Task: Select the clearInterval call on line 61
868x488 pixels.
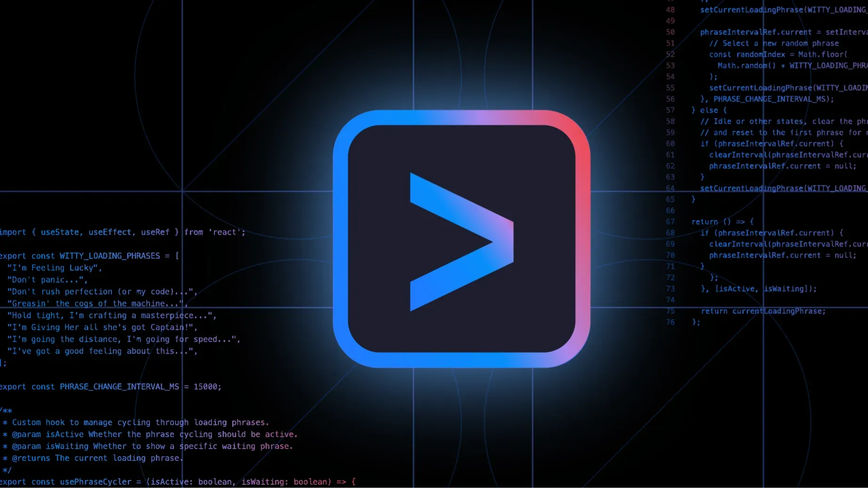Action: tap(789, 155)
